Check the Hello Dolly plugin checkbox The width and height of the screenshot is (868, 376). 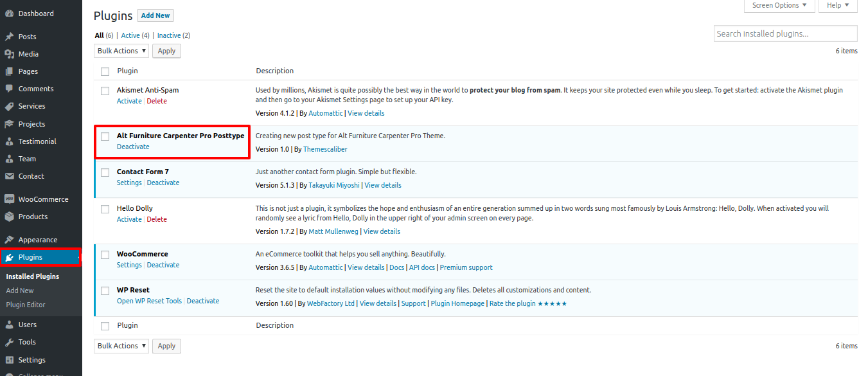click(x=105, y=209)
